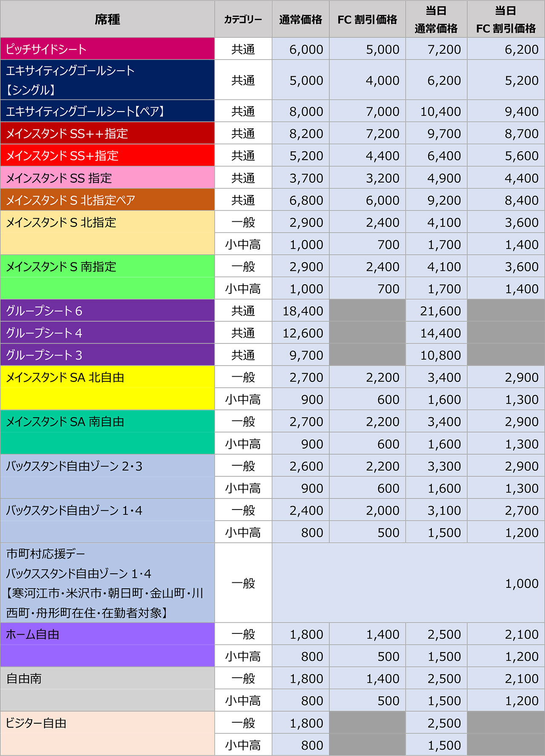Click the カテゴリー column header

[243, 19]
